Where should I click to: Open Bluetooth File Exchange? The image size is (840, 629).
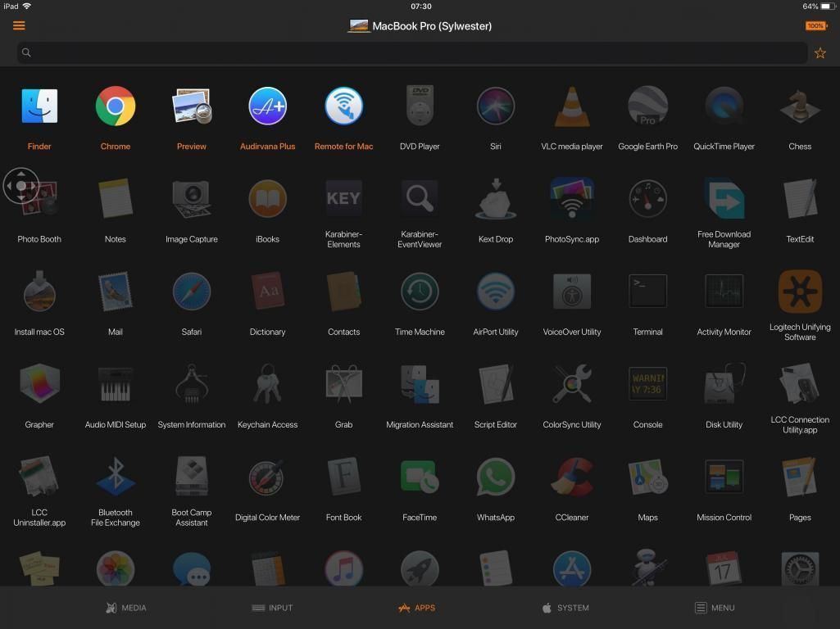[116, 477]
